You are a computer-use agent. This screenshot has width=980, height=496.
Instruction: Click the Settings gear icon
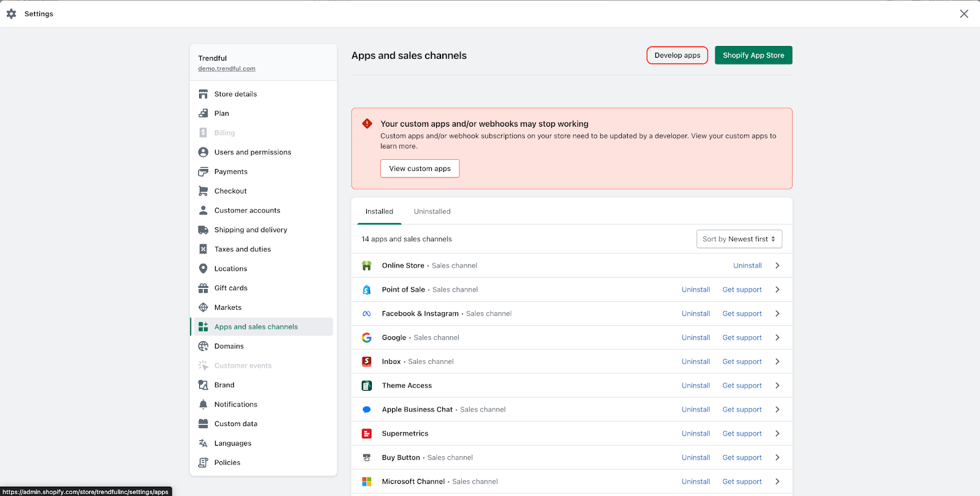(11, 13)
